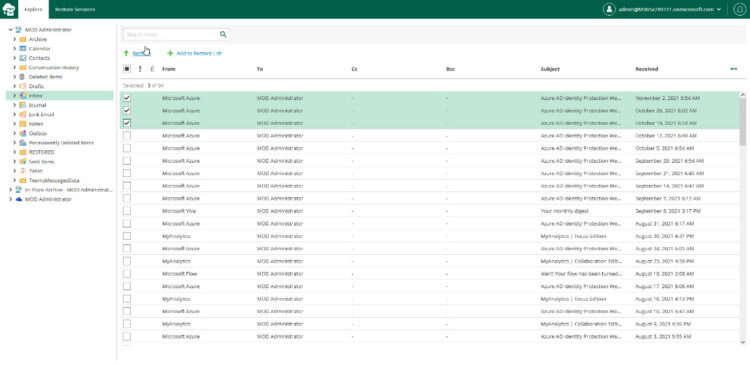Click the Journal folder icon
The height and width of the screenshot is (366, 750).
22,105
